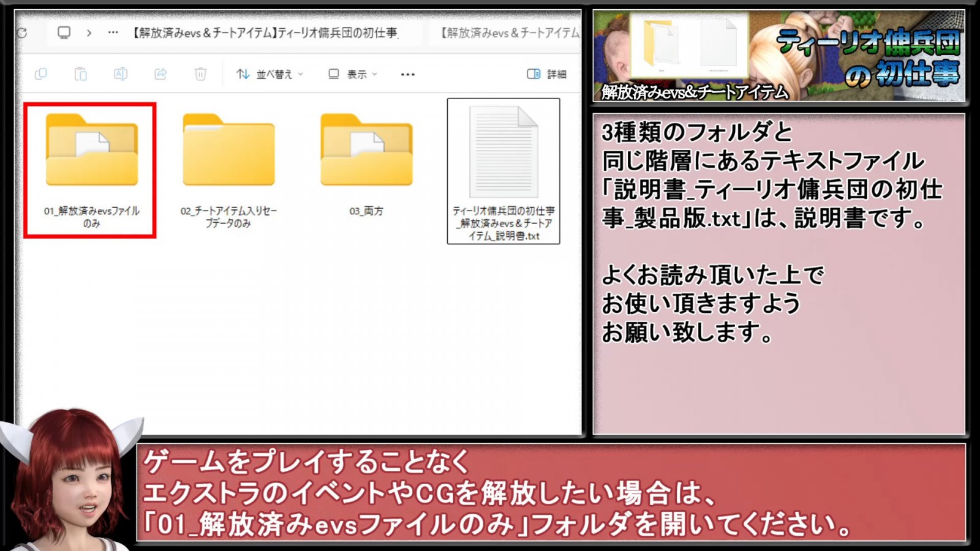Click the Paste toolbar icon

[x=80, y=74]
